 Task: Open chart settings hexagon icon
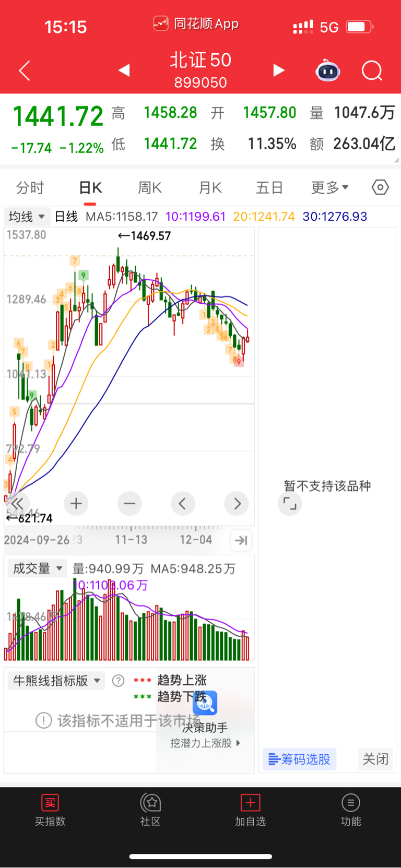(x=380, y=187)
